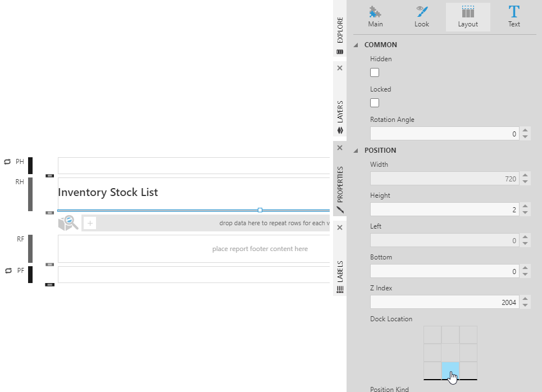Click the data search magnifier icon
Image resolution: width=542 pixels, height=392 pixels.
pyautogui.click(x=69, y=222)
